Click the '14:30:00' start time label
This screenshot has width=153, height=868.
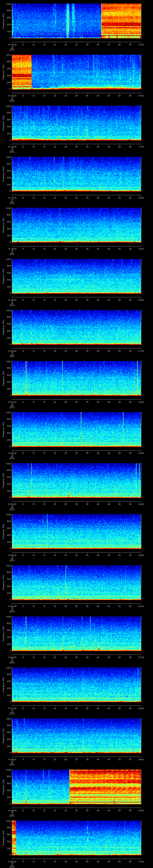12,861
